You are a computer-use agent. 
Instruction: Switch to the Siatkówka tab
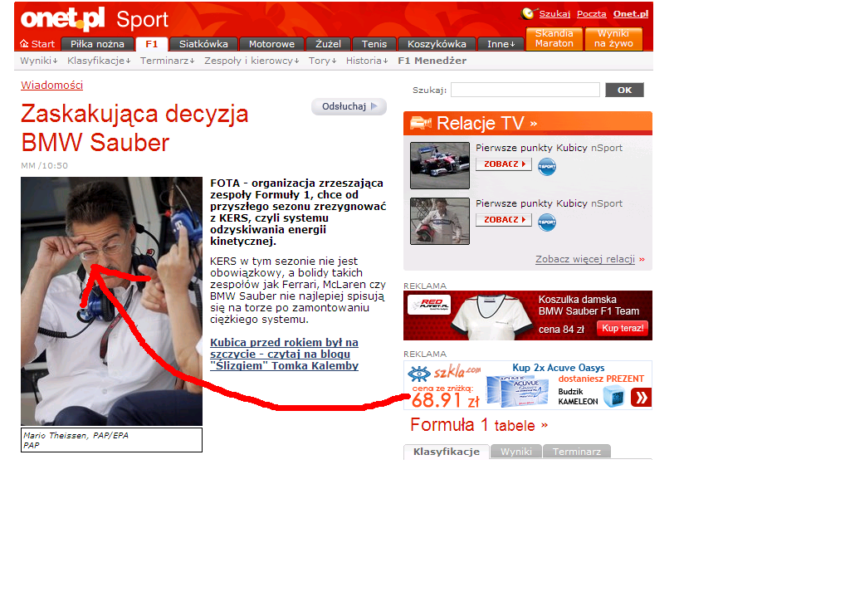pos(204,44)
